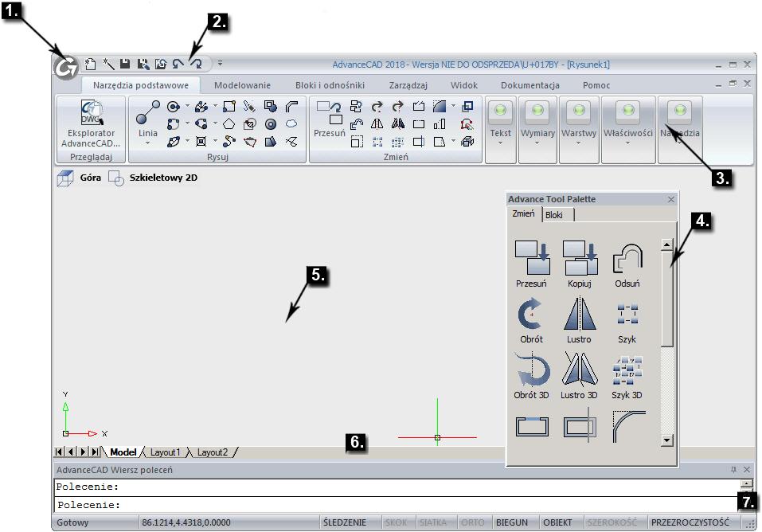Toggle OBIEKT snap in the status bar
762x532 pixels.
[557, 522]
